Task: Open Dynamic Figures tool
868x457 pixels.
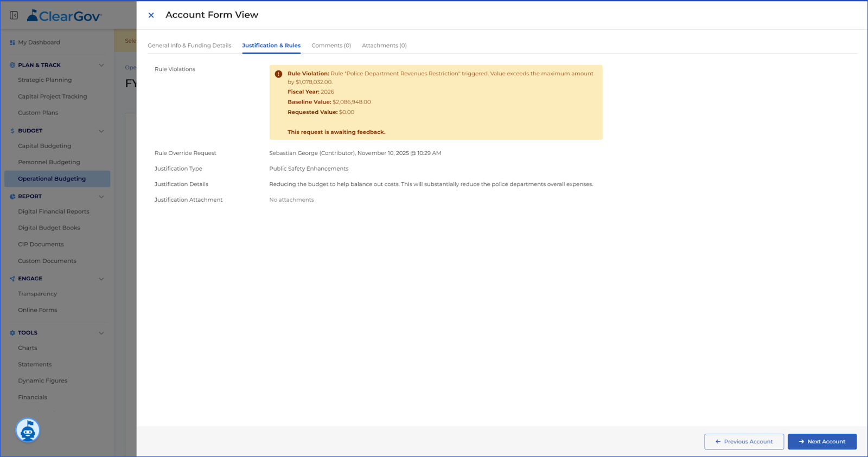Action: [43, 381]
